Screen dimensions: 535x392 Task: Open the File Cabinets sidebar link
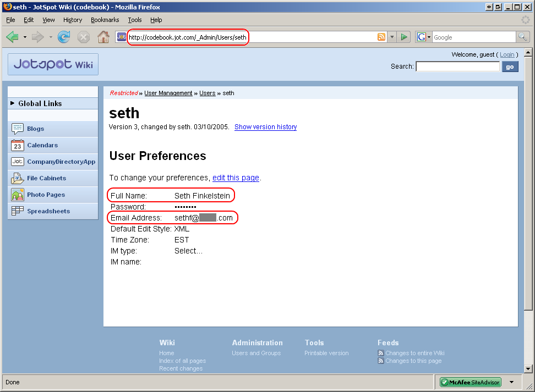tap(46, 178)
